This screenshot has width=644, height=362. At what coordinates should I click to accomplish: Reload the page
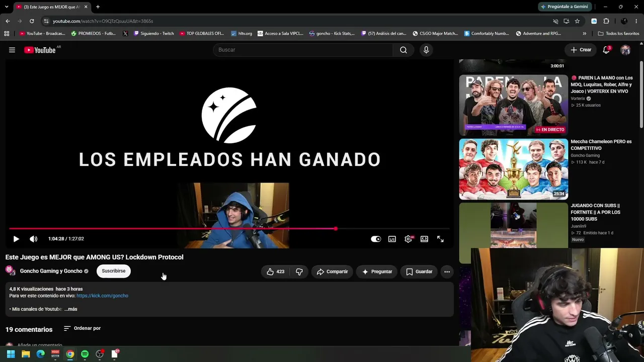click(32, 21)
